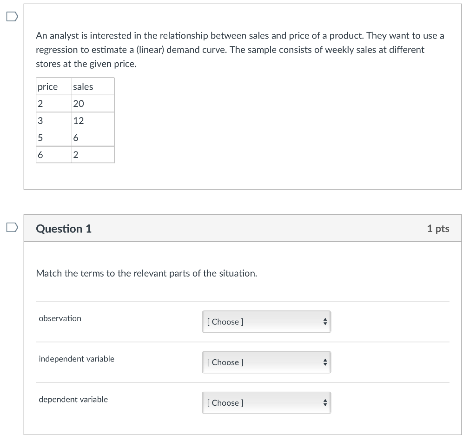The width and height of the screenshot is (476, 448).
Task: Click the arrow icon on the dependent variable dropdown
Action: (x=325, y=403)
